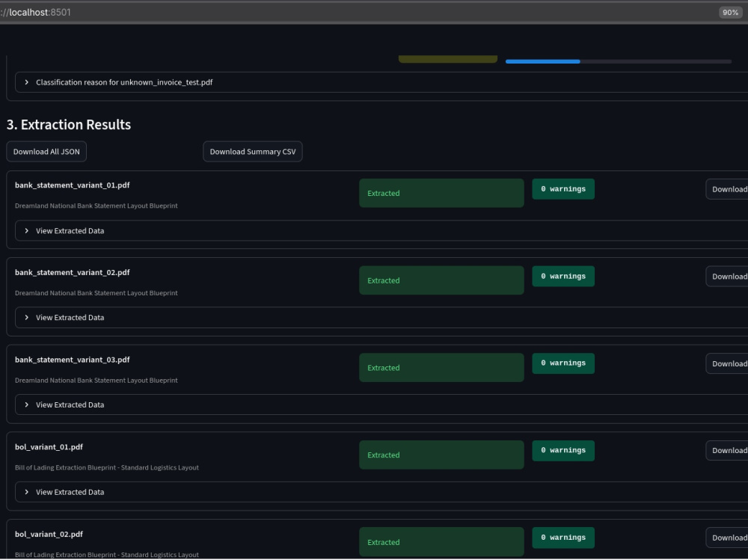This screenshot has width=748, height=560.
Task: Download result for bol_variant_02.pdf
Action: (727, 538)
